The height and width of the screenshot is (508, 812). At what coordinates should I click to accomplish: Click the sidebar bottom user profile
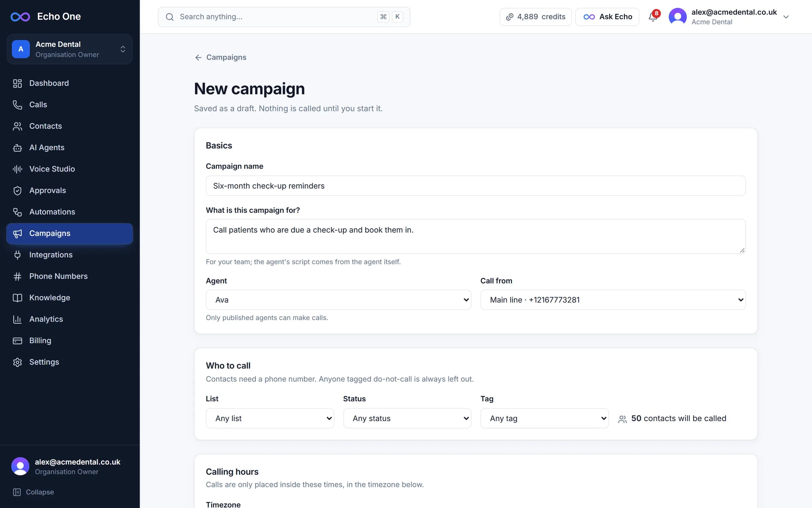click(x=66, y=466)
